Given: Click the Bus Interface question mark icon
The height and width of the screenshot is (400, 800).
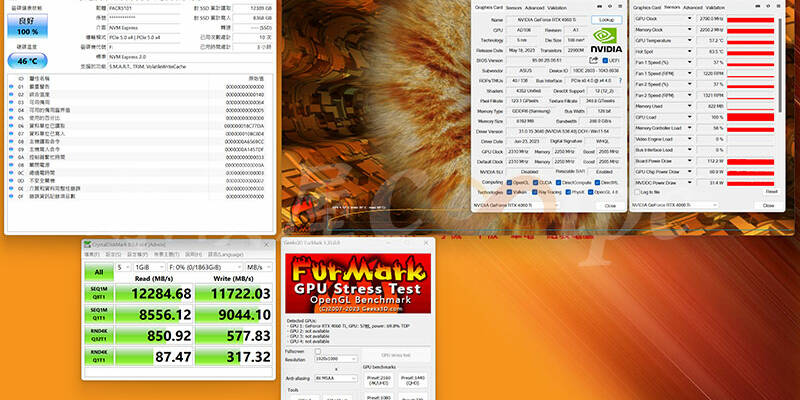Looking at the screenshot, I should [620, 81].
